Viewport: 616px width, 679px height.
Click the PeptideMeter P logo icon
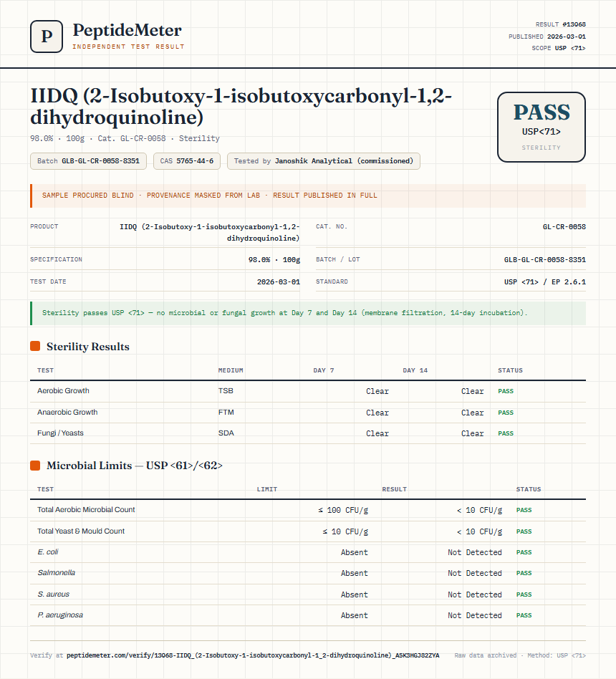pos(47,37)
